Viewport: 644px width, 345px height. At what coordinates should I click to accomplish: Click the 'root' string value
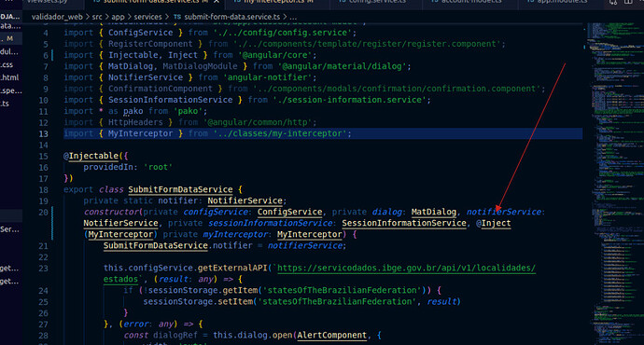158,167
